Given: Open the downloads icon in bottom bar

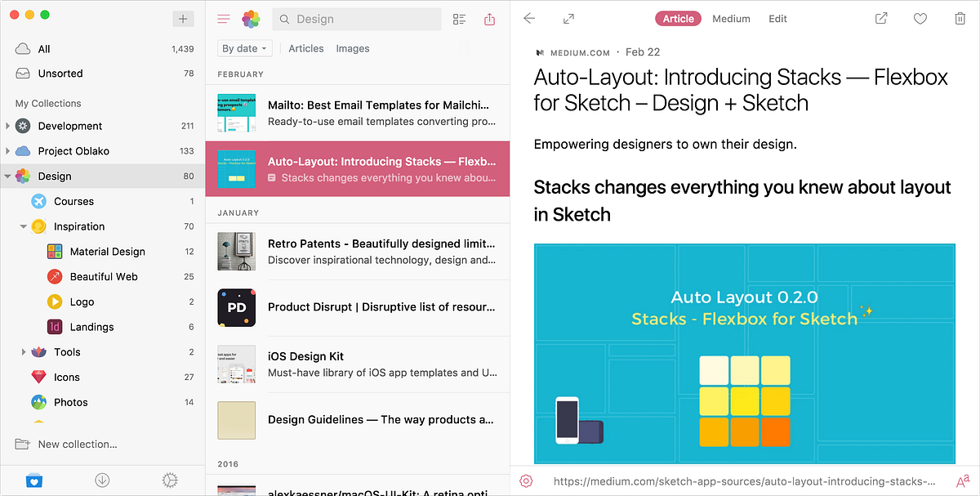Looking at the screenshot, I should click(x=102, y=480).
